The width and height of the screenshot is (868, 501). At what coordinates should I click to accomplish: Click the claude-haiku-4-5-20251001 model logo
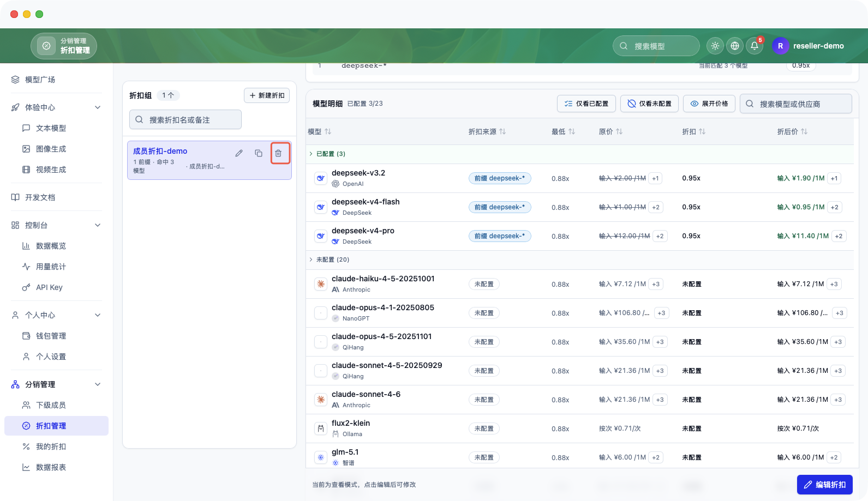click(321, 284)
